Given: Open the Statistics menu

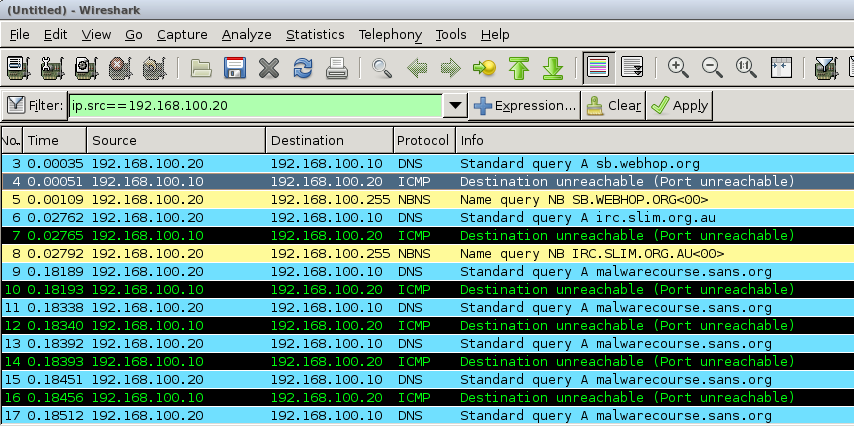Looking at the screenshot, I should (x=315, y=35).
